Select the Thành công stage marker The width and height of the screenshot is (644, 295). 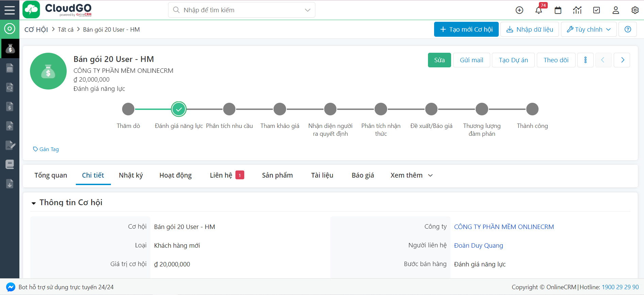coord(532,109)
